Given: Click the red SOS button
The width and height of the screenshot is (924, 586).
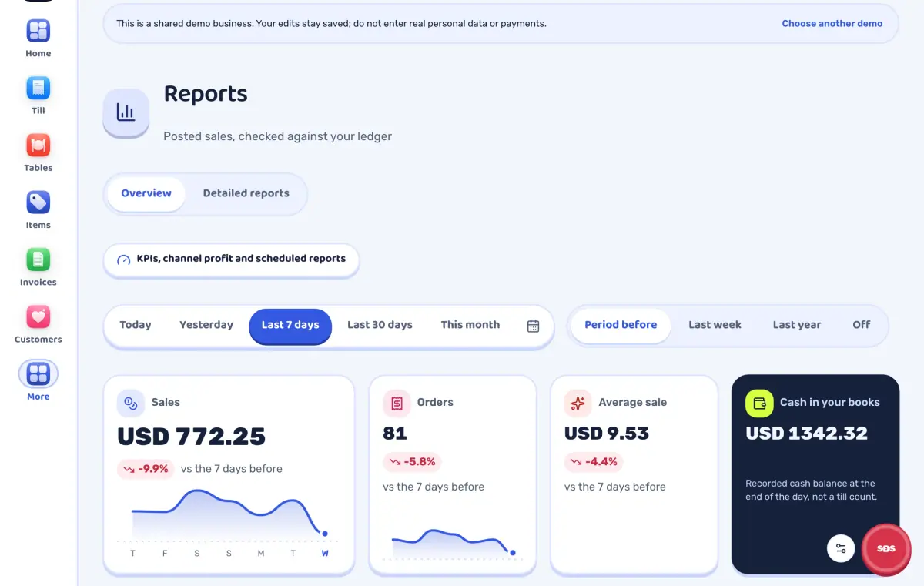Looking at the screenshot, I should [885, 549].
